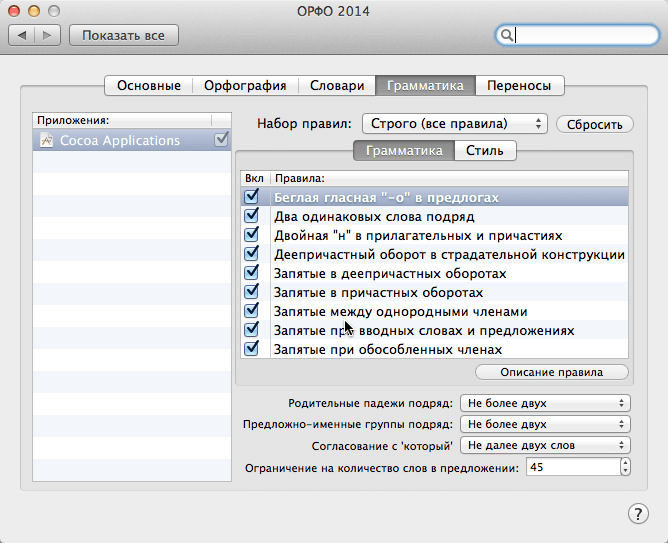
Task: Open the Переносы tab
Action: click(x=519, y=86)
